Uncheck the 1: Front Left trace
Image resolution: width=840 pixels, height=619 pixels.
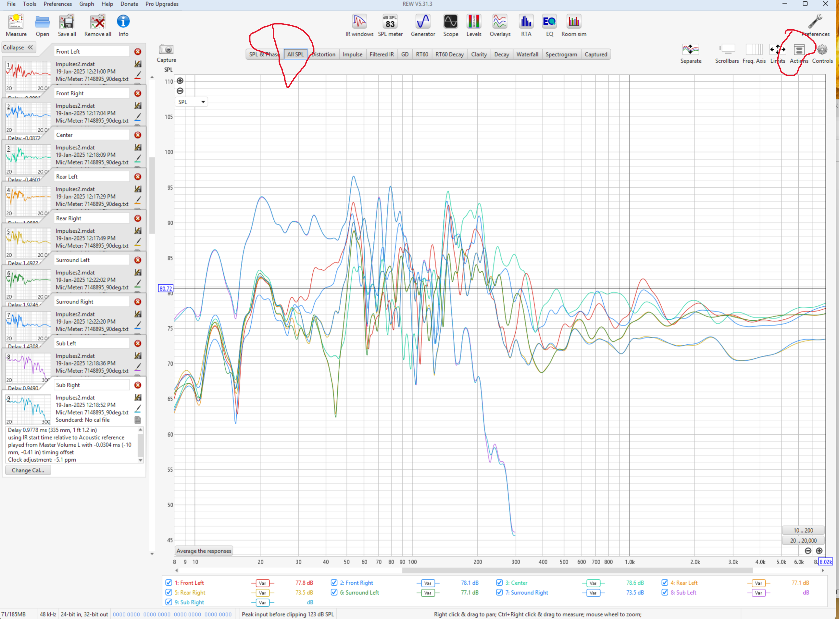click(x=169, y=583)
